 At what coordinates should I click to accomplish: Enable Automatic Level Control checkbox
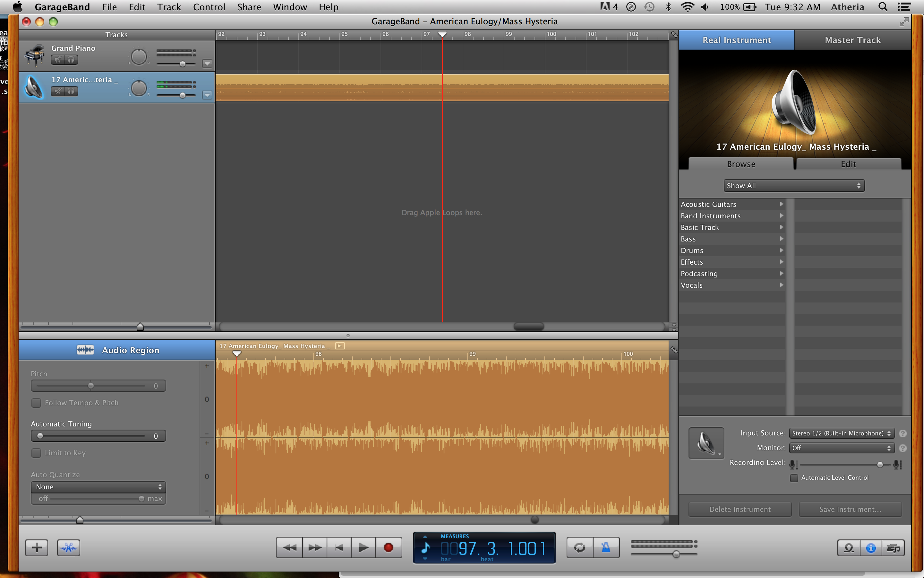[794, 478]
